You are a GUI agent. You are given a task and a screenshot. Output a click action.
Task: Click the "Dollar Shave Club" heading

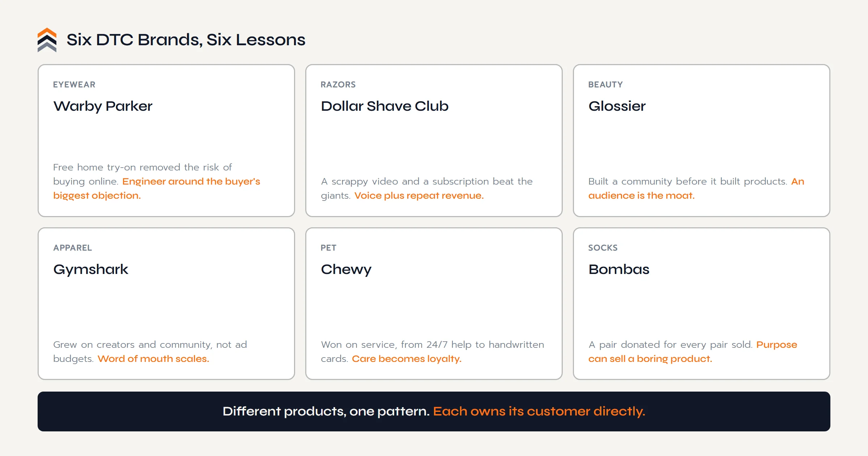(384, 106)
